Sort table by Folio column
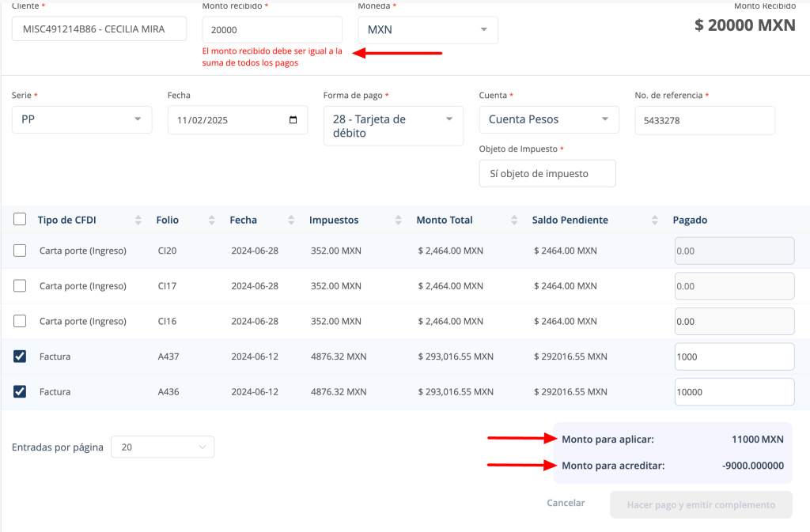Screen dimensions: 810x532 tap(211, 221)
